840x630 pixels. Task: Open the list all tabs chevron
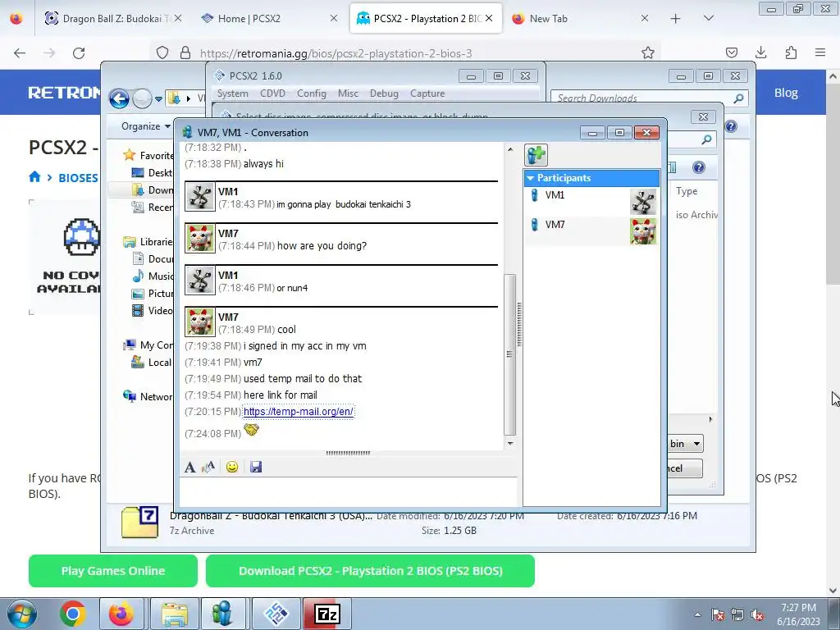[x=708, y=18]
